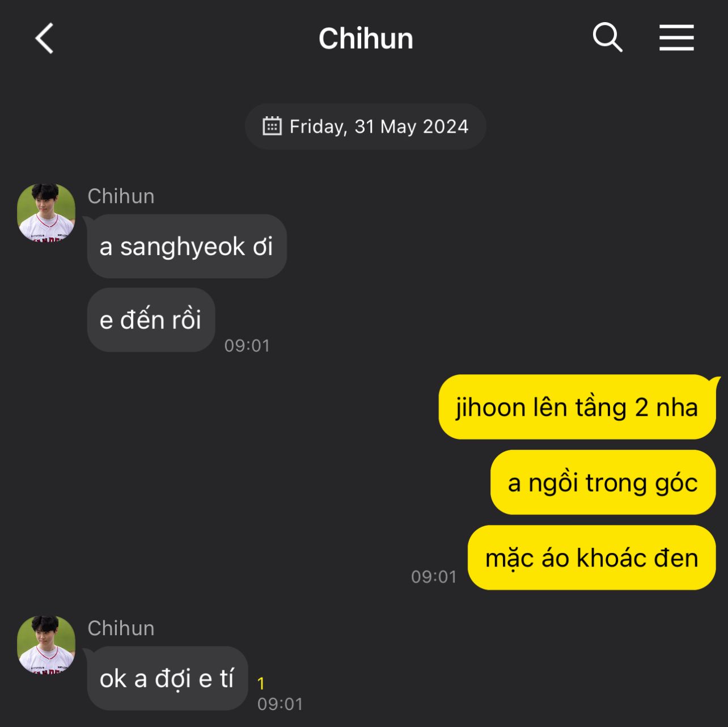Tap the Chihun chat title
The image size is (728, 727).
tap(366, 39)
